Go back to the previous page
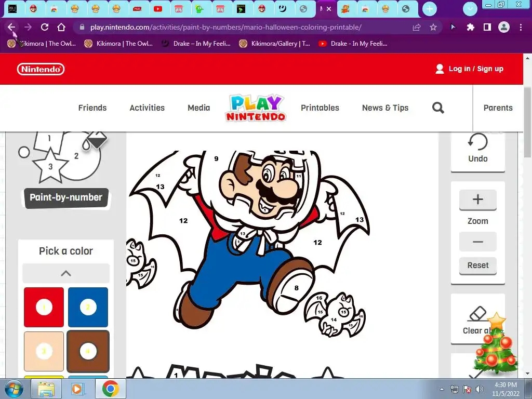The width and height of the screenshot is (532, 399). click(x=11, y=27)
